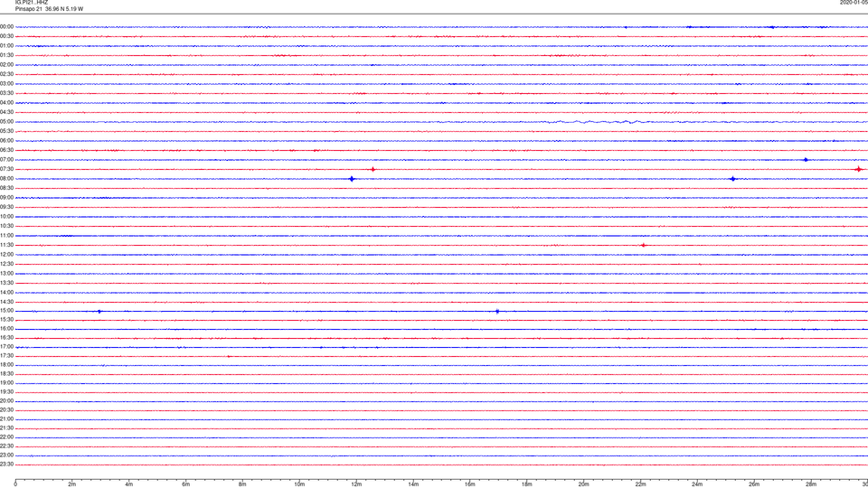Click the "11:30" trace time label
The image size is (868, 488).
pos(6,245)
